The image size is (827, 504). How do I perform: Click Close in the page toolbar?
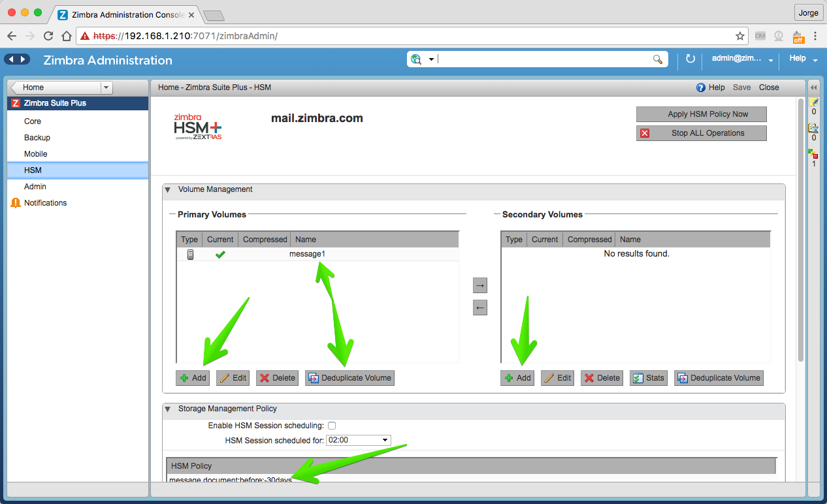pos(769,87)
